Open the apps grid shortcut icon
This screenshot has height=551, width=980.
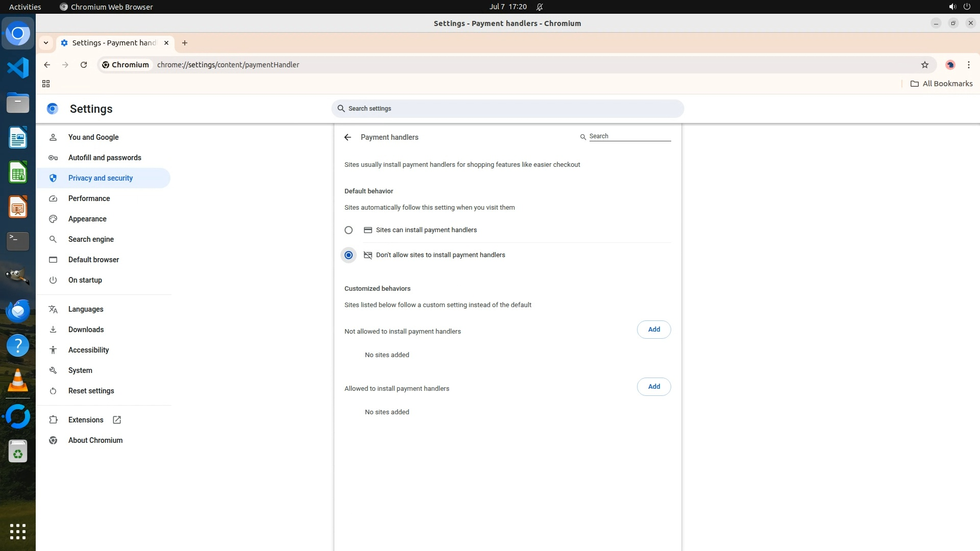(46, 84)
